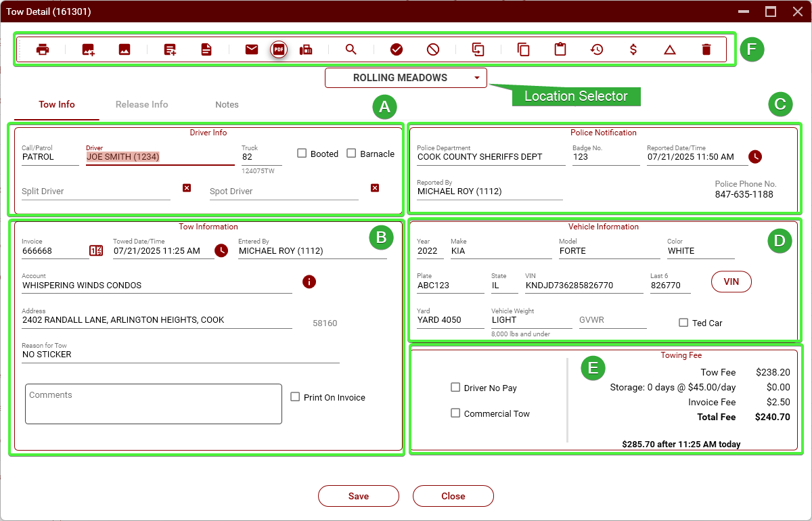This screenshot has width=812, height=521.
Task: Open the Police Department selection field
Action: click(x=491, y=157)
